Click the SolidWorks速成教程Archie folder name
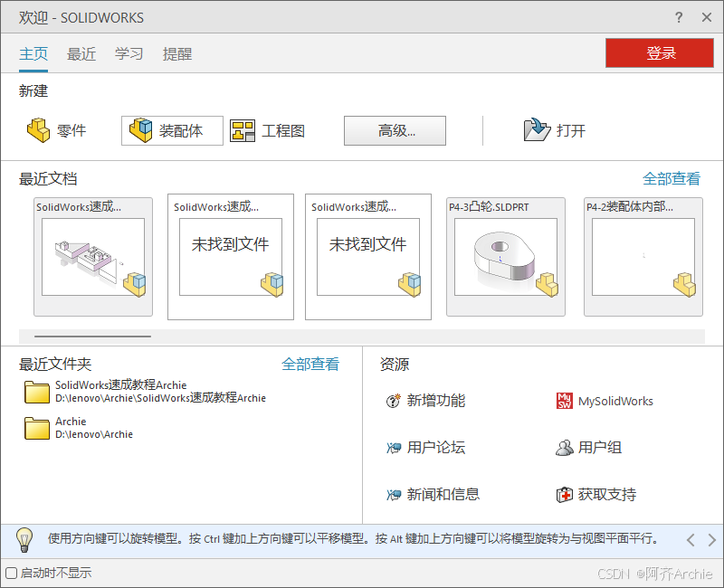Image resolution: width=724 pixels, height=588 pixels. (121, 385)
